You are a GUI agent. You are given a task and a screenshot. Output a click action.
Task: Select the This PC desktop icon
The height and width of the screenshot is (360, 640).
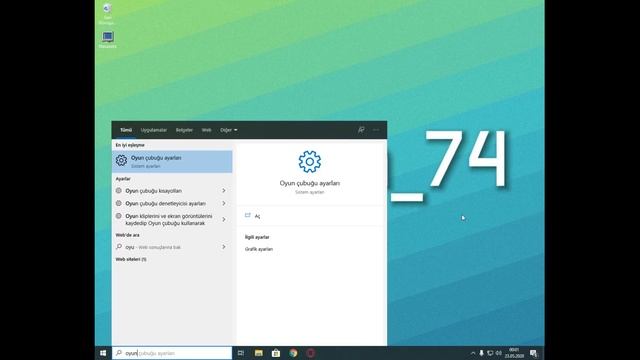107,40
